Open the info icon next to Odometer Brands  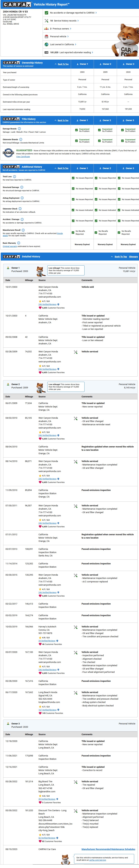21,139
